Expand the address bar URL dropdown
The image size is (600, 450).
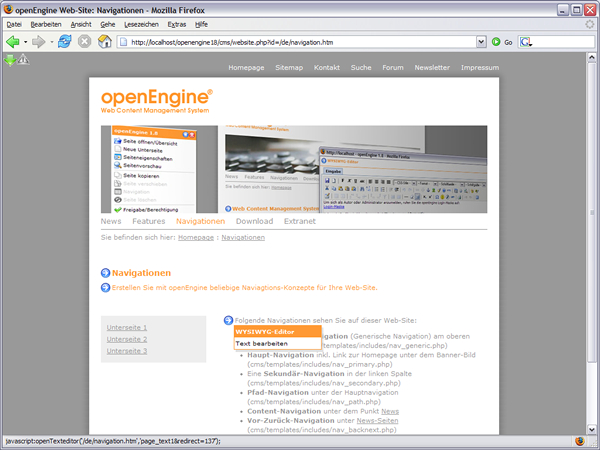[x=481, y=42]
